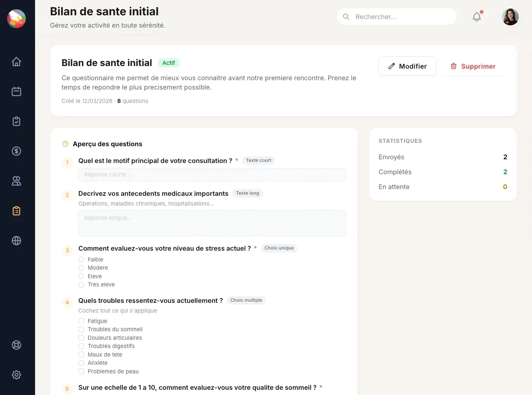532x395 pixels.
Task: Click the Modifier button
Action: coord(407,66)
